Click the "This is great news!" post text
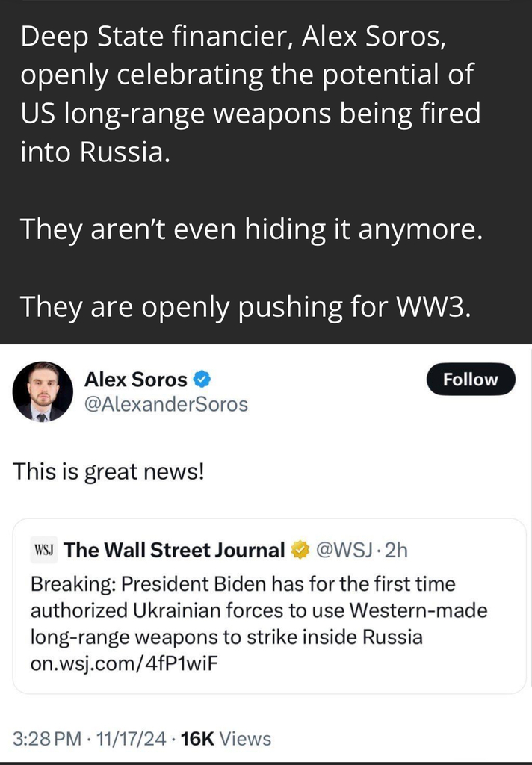This screenshot has width=532, height=765. pyautogui.click(x=108, y=471)
